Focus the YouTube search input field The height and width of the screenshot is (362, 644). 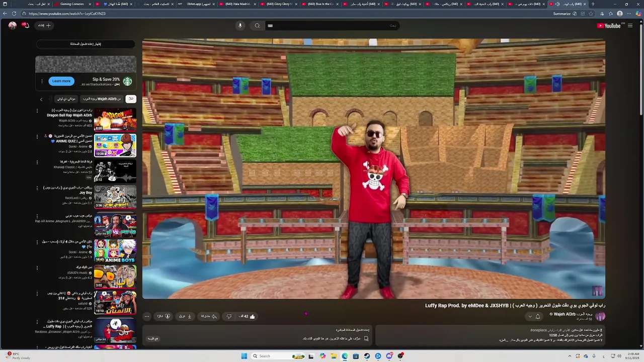332,26
